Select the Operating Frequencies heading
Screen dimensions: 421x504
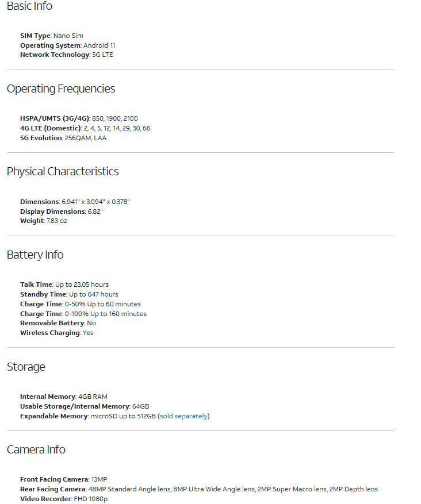(x=61, y=89)
